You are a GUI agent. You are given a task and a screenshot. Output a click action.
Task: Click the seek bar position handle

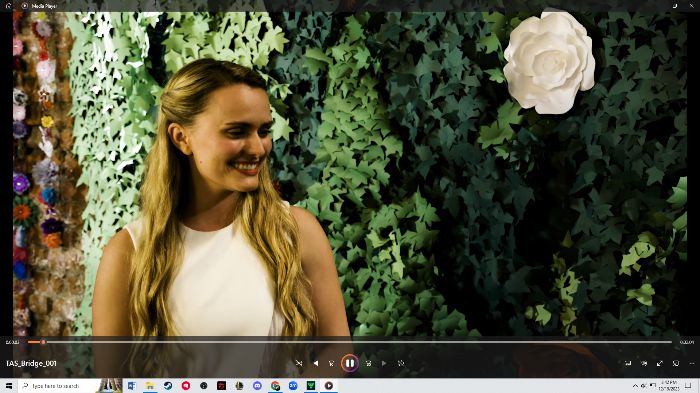point(43,342)
